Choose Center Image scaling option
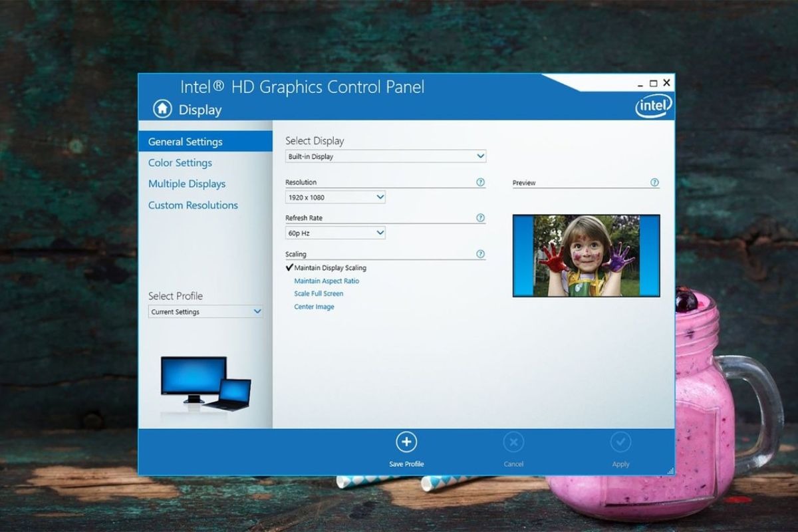This screenshot has width=798, height=532. click(314, 307)
